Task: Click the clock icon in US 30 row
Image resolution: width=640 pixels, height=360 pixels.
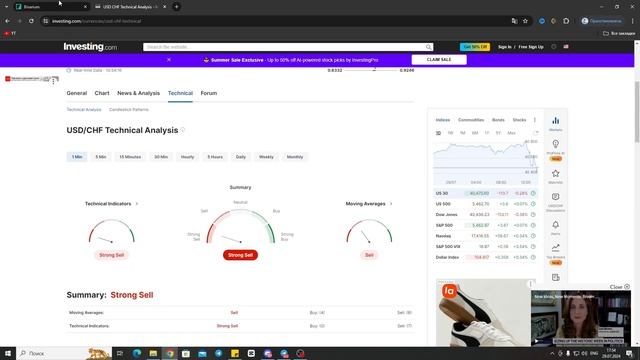Action: click(533, 193)
